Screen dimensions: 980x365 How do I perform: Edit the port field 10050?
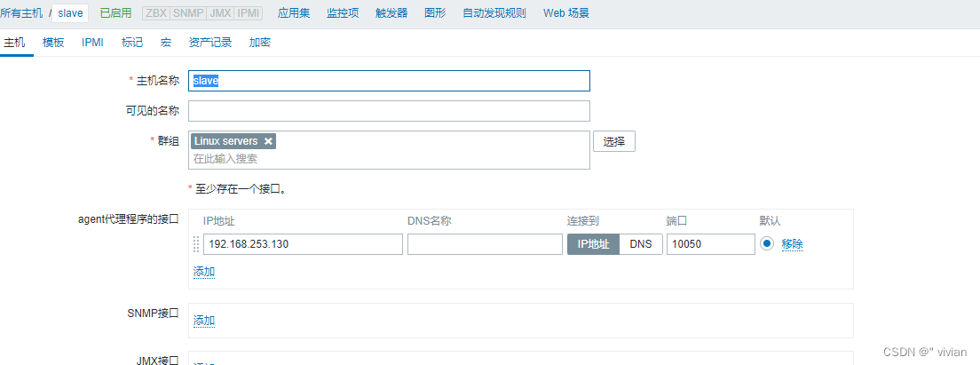click(711, 244)
